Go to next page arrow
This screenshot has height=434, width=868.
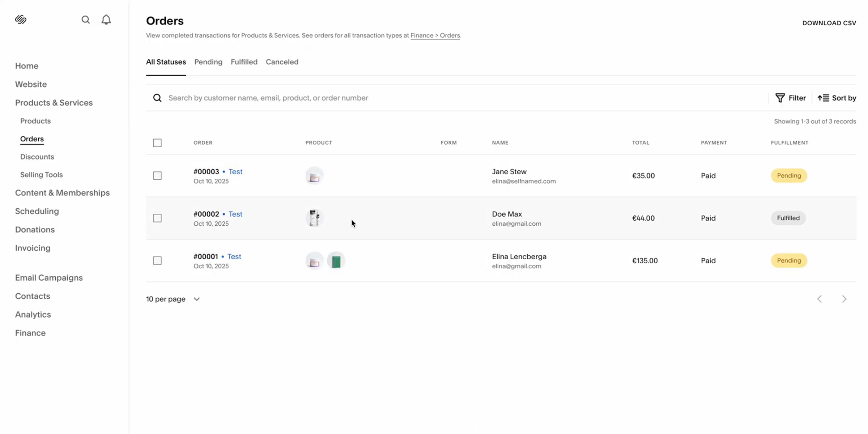844,299
